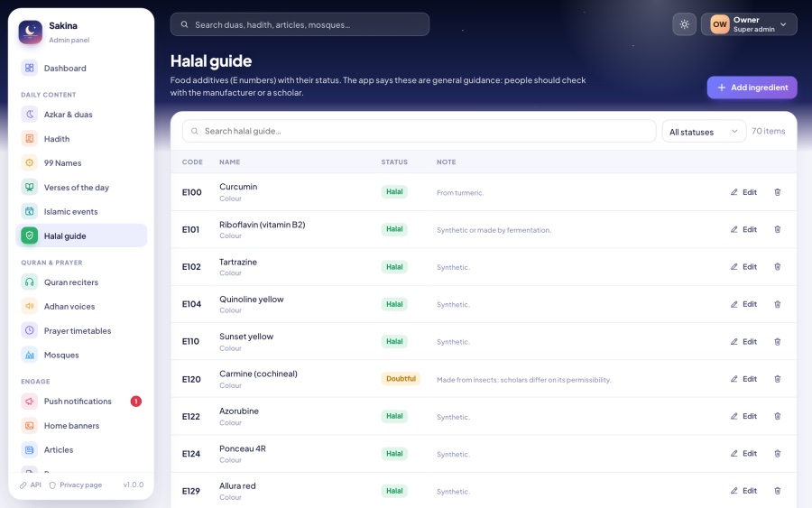Screen dimensions: 812x508
Task: Toggle the light/dark theme sun icon
Action: 684,24
